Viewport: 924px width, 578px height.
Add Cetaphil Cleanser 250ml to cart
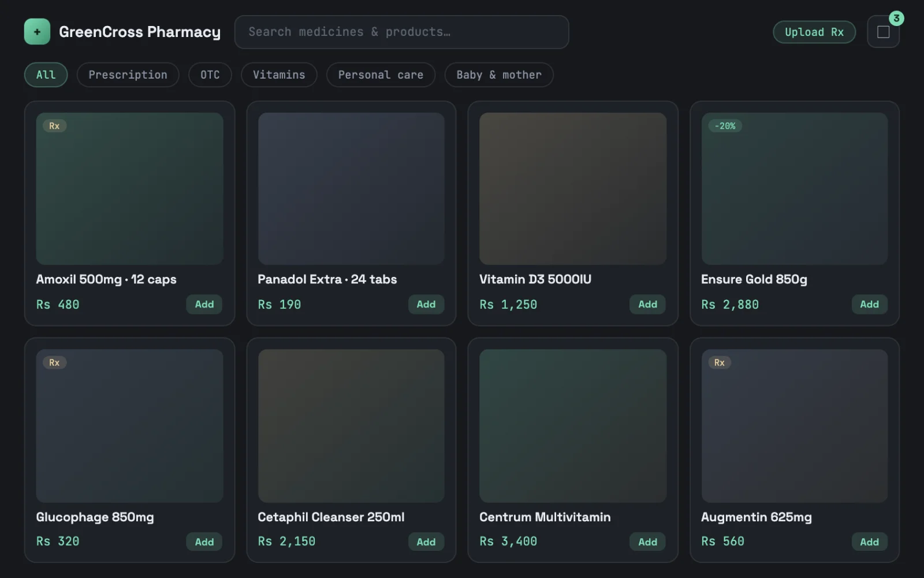(426, 542)
